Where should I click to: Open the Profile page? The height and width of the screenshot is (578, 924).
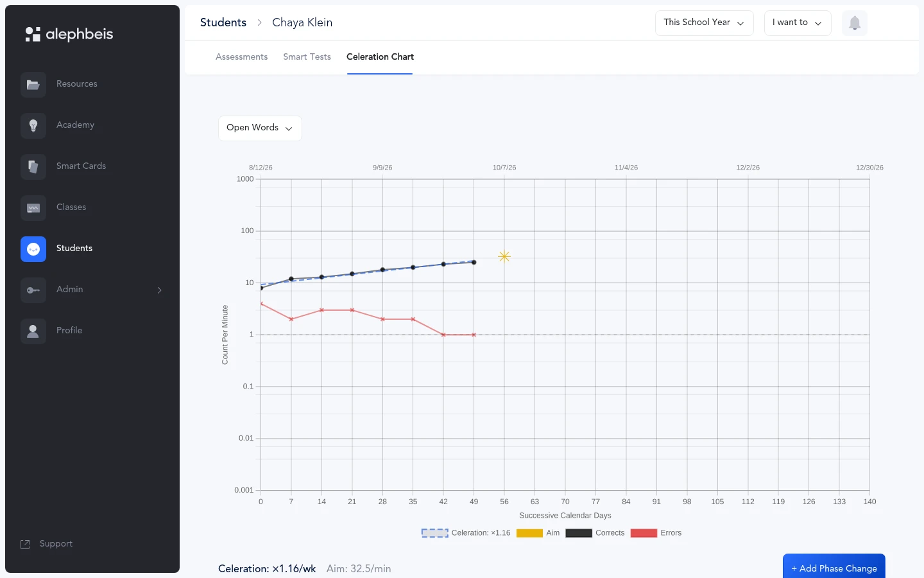(x=69, y=330)
